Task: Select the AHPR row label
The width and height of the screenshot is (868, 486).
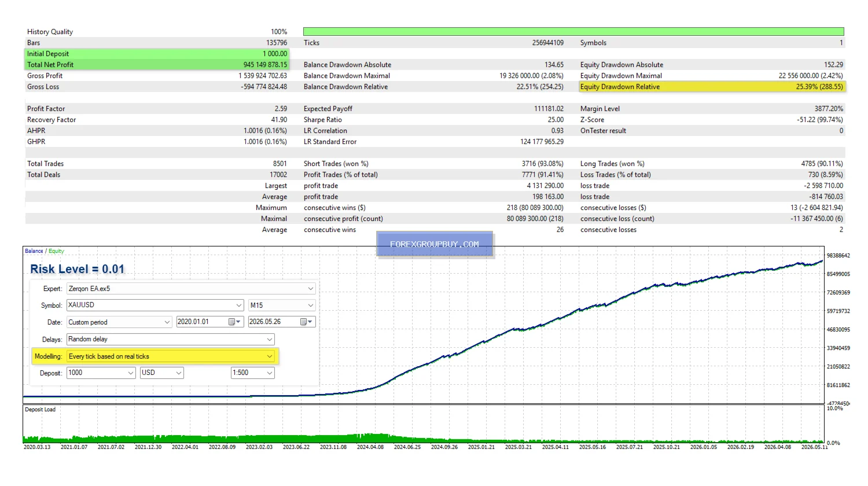Action: click(x=36, y=131)
